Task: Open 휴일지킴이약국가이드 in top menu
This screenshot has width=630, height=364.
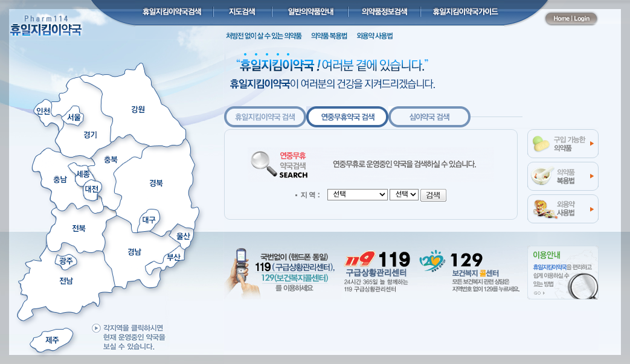Action: click(x=465, y=11)
